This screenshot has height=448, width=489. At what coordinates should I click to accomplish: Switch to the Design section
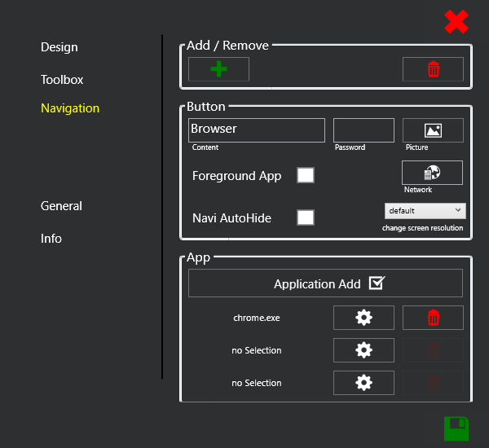(x=59, y=47)
